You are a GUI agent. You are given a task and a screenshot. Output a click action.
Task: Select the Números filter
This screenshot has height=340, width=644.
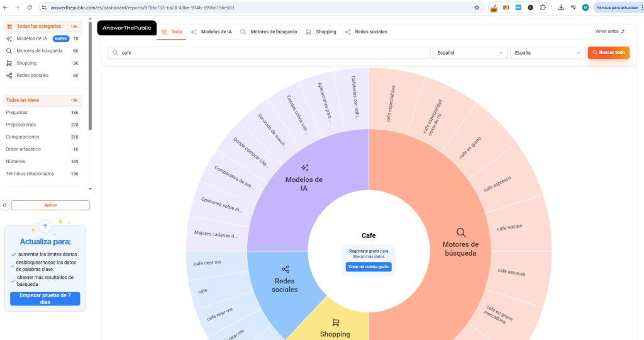click(43, 162)
